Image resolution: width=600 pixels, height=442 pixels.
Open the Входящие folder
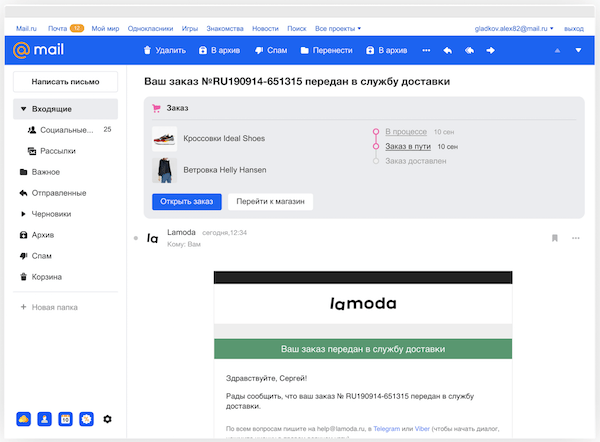tap(65, 109)
